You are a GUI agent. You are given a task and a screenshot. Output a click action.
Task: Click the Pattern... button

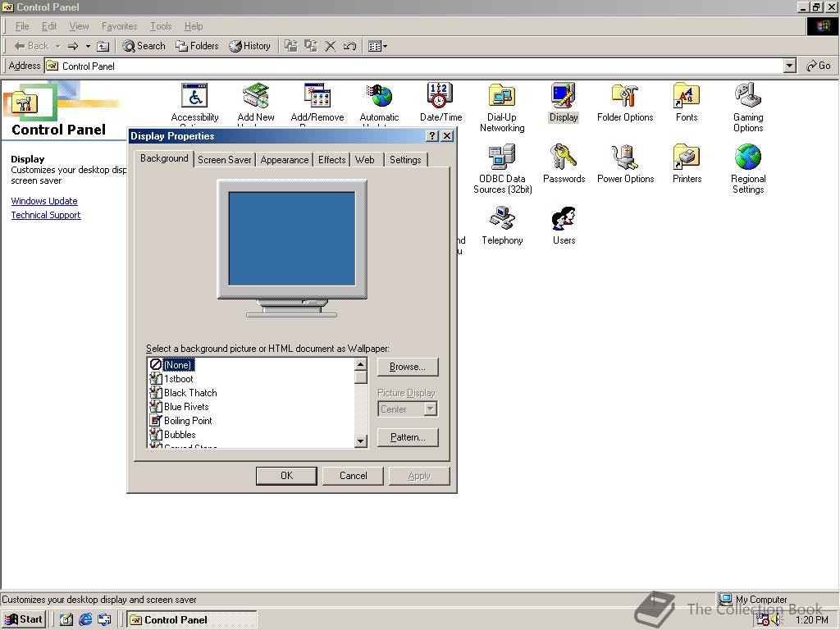[x=408, y=437]
